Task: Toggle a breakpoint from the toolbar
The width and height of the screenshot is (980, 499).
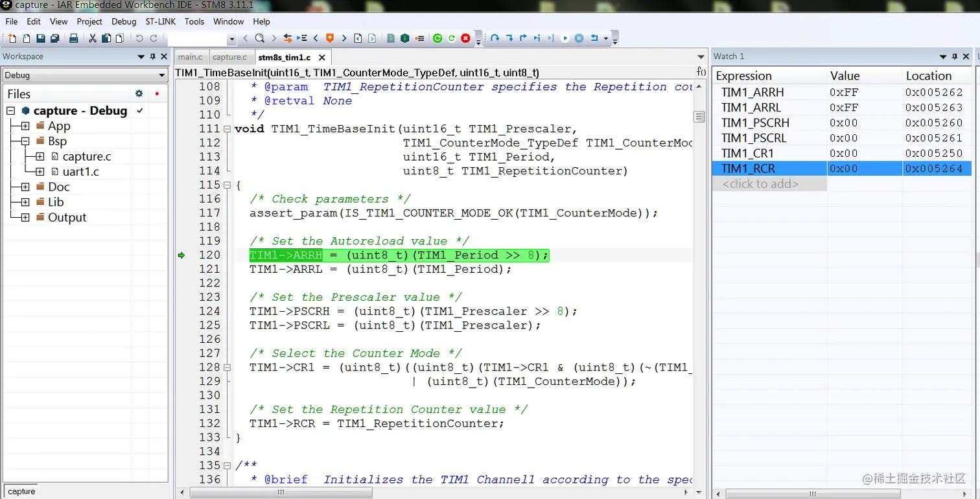Action: [x=419, y=39]
